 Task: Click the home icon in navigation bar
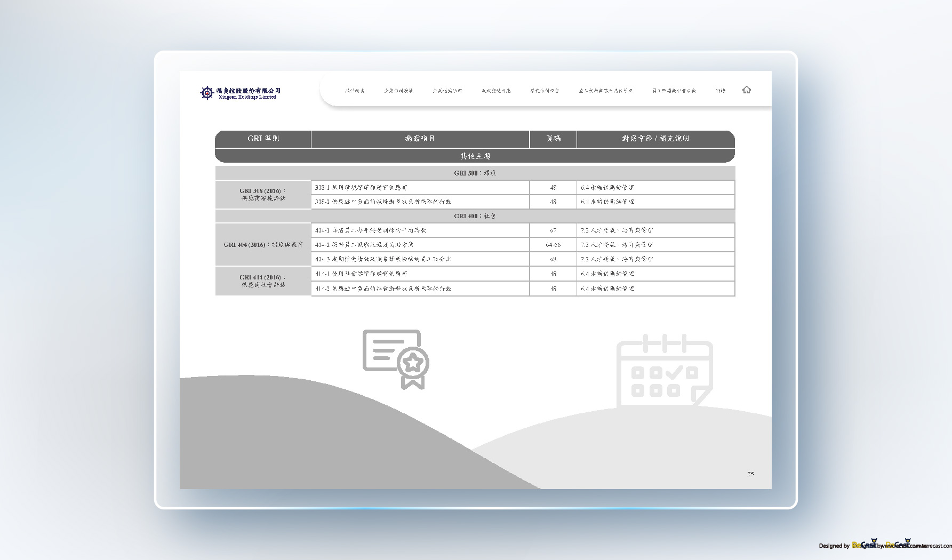point(746,90)
